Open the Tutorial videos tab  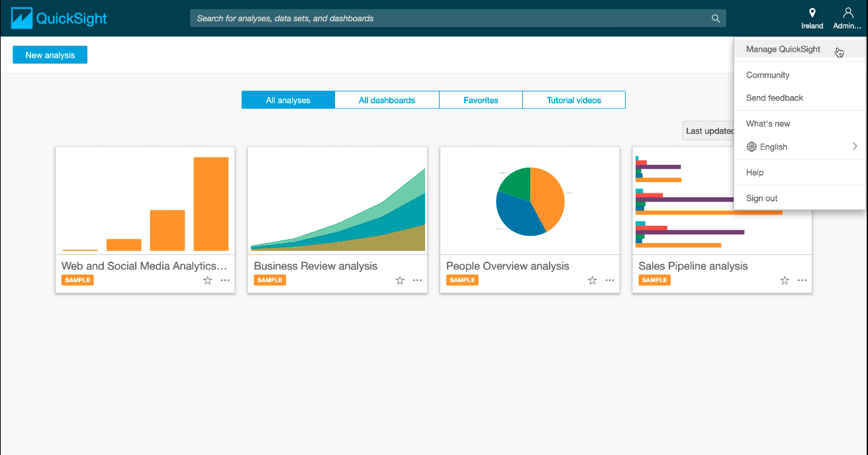pyautogui.click(x=574, y=100)
